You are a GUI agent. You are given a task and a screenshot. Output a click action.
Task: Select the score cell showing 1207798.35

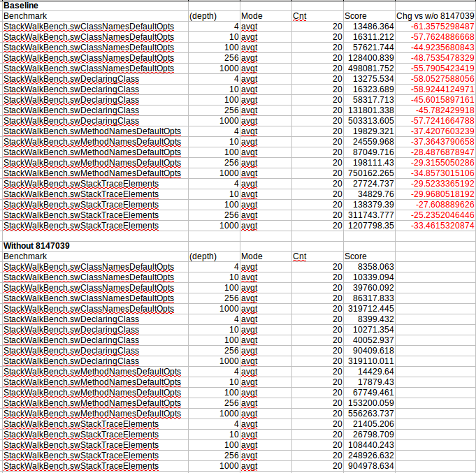372,226
